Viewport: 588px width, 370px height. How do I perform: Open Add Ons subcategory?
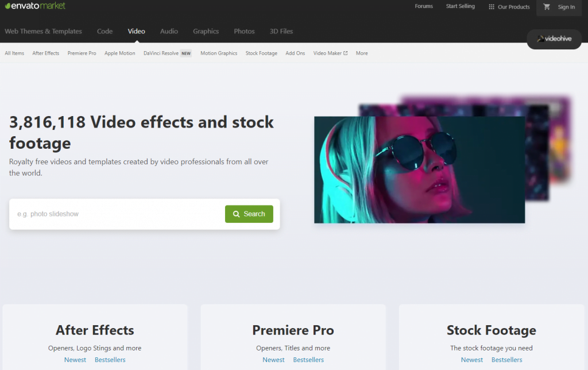pos(295,53)
